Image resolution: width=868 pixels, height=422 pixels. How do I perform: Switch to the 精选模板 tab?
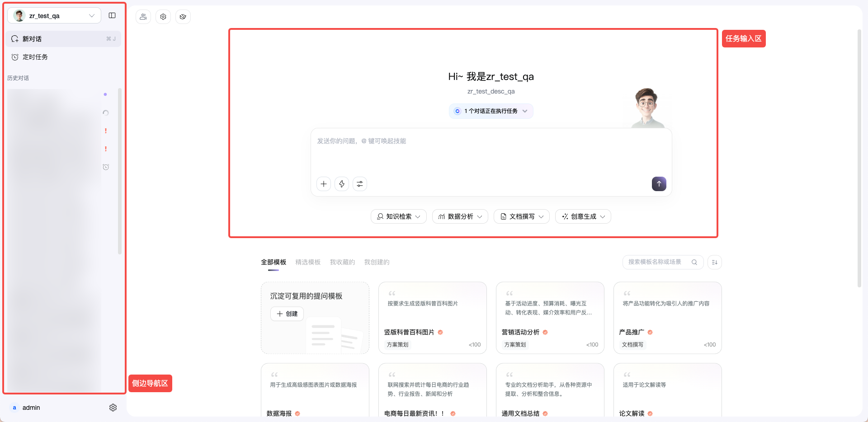pyautogui.click(x=308, y=262)
